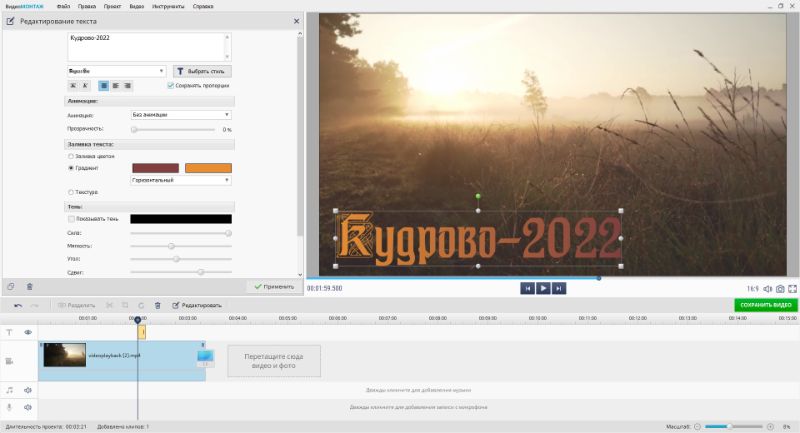The height and width of the screenshot is (433, 800).
Task: Pick the orange gradient color swatch
Action: pos(208,168)
